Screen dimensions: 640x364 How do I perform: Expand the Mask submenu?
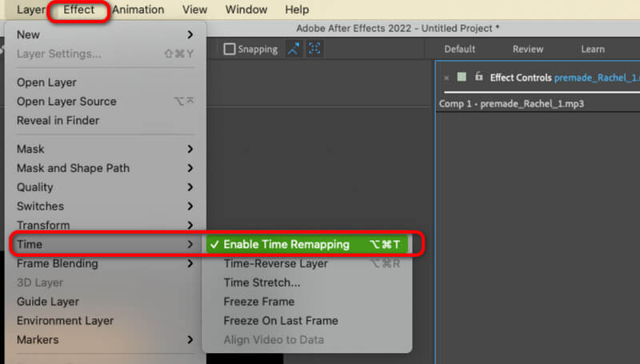click(103, 149)
